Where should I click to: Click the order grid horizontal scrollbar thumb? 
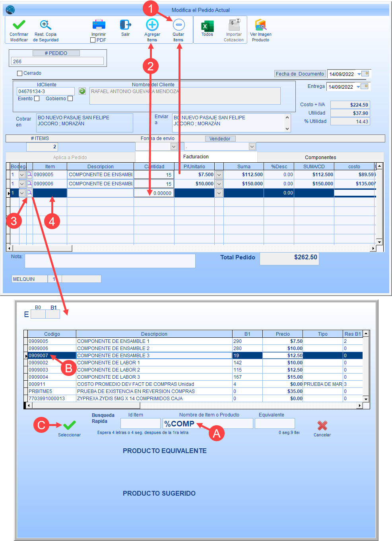[42, 248]
